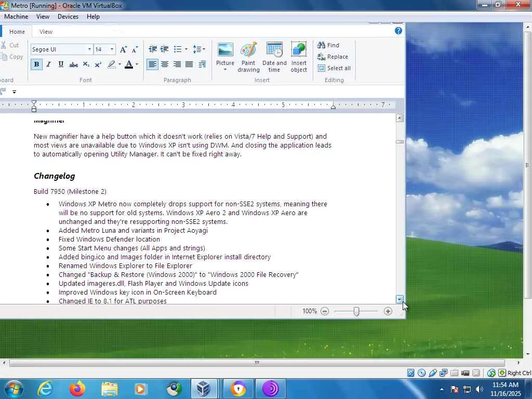Apply the text highlight color pen

(x=111, y=64)
